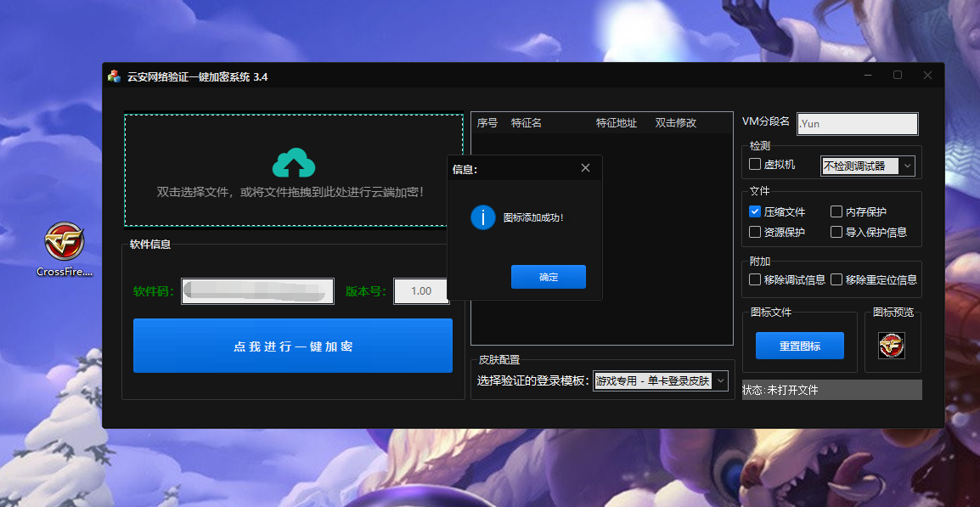Image resolution: width=980 pixels, height=507 pixels.
Task: Enable the 导入保护信息 checkbox
Action: coord(836,232)
